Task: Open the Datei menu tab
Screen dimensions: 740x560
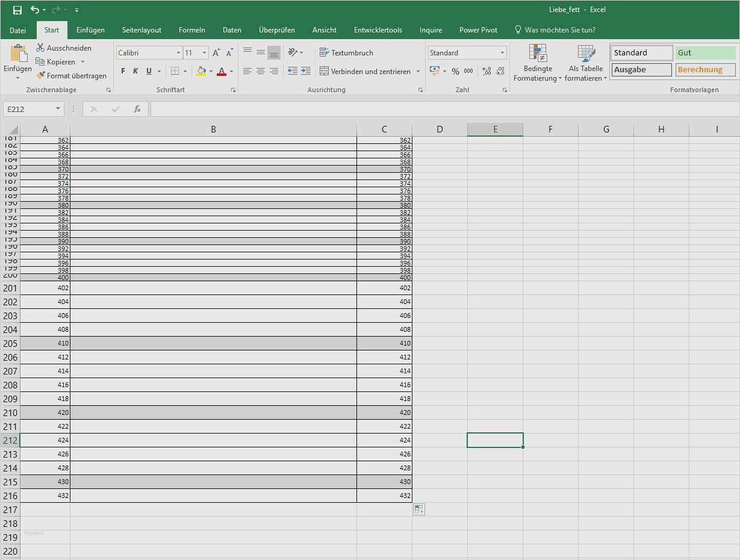Action: point(18,30)
